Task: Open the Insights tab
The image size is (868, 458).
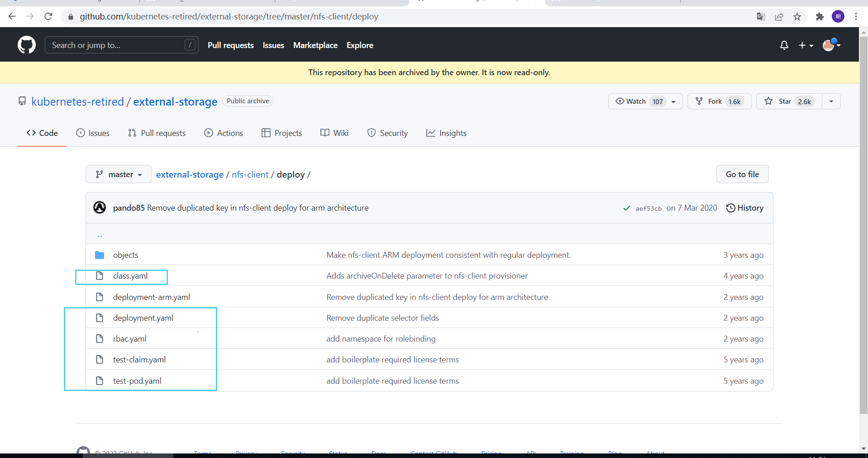Action: (446, 133)
